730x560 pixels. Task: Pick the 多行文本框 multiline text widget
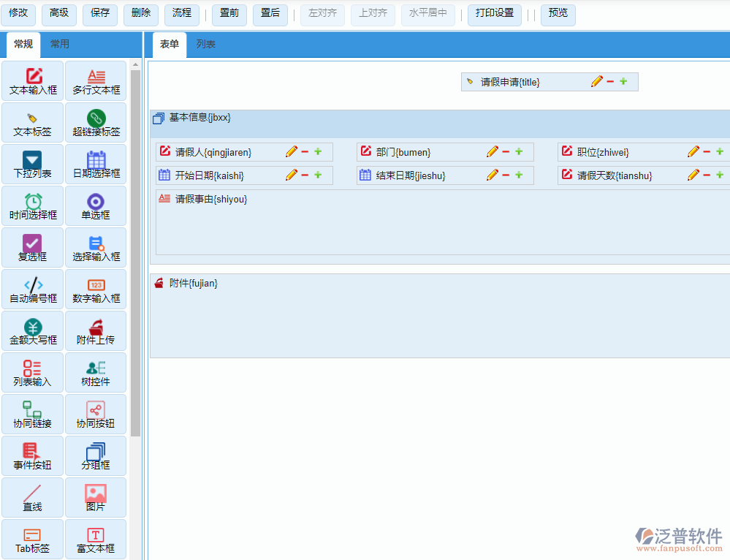(96, 81)
